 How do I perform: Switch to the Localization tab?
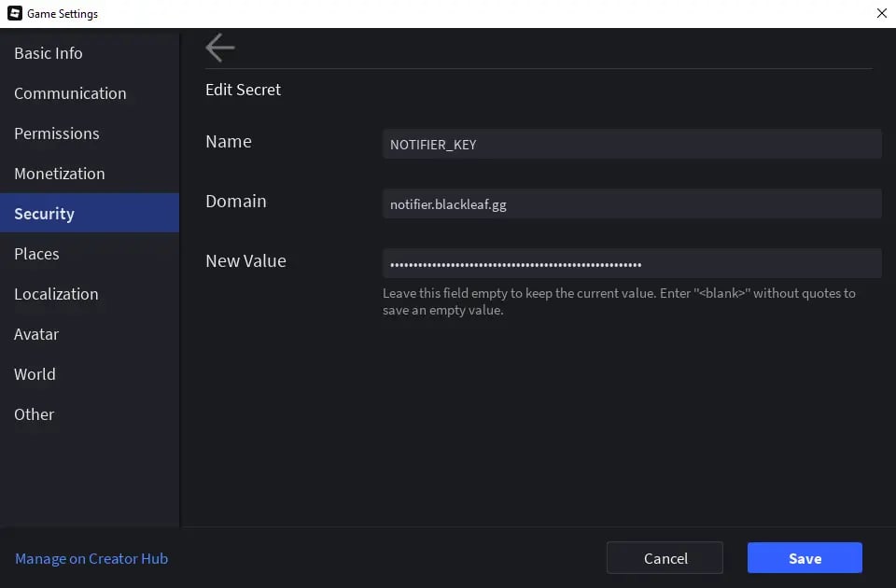pos(56,294)
